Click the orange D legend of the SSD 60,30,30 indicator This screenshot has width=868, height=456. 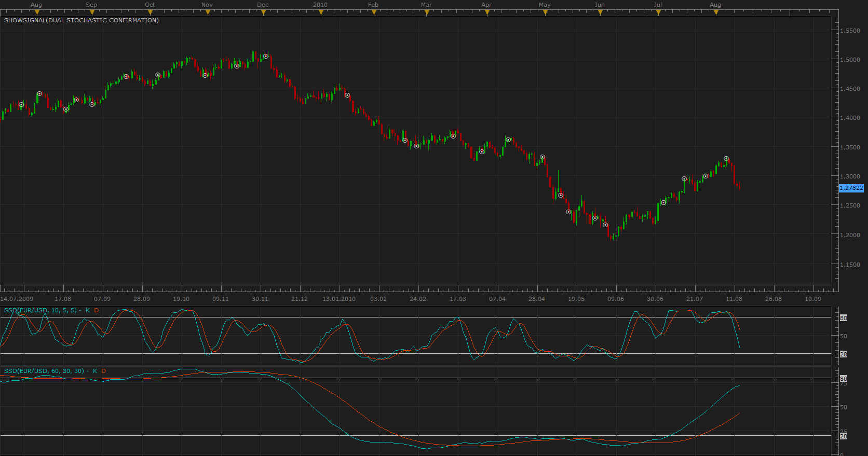click(x=104, y=371)
